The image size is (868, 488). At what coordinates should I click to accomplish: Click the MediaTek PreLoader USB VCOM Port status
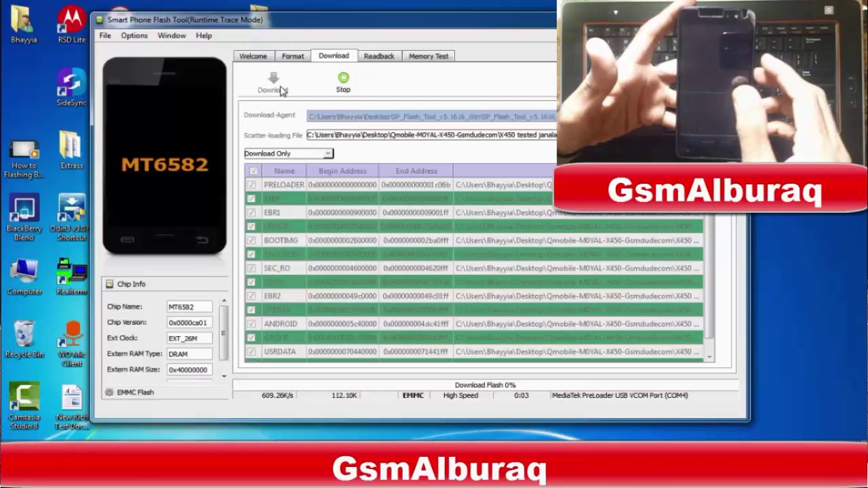620,395
